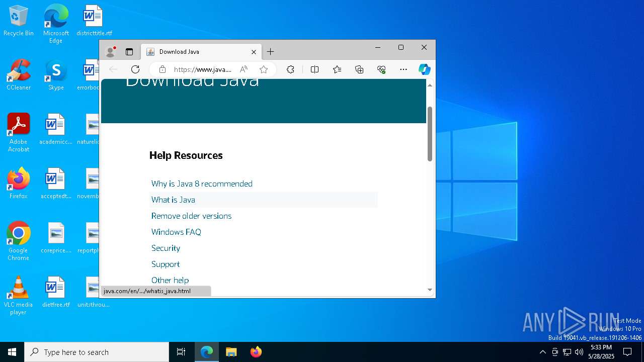
Task: Open Favorites list icon
Action: (337, 69)
